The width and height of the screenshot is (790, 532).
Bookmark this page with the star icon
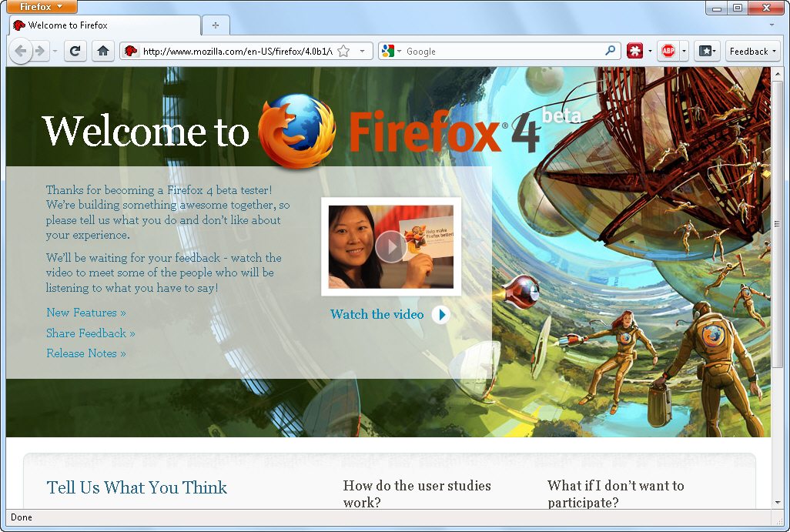tap(343, 52)
